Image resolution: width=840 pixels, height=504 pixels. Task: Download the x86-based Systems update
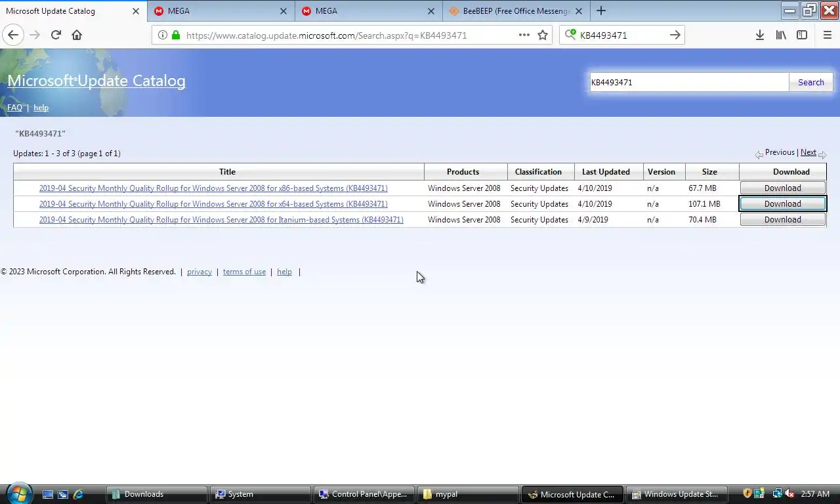tap(782, 188)
